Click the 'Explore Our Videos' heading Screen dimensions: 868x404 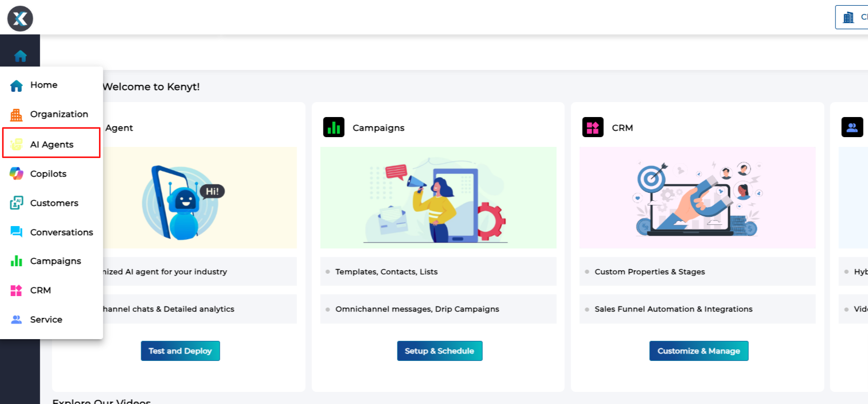(x=101, y=401)
